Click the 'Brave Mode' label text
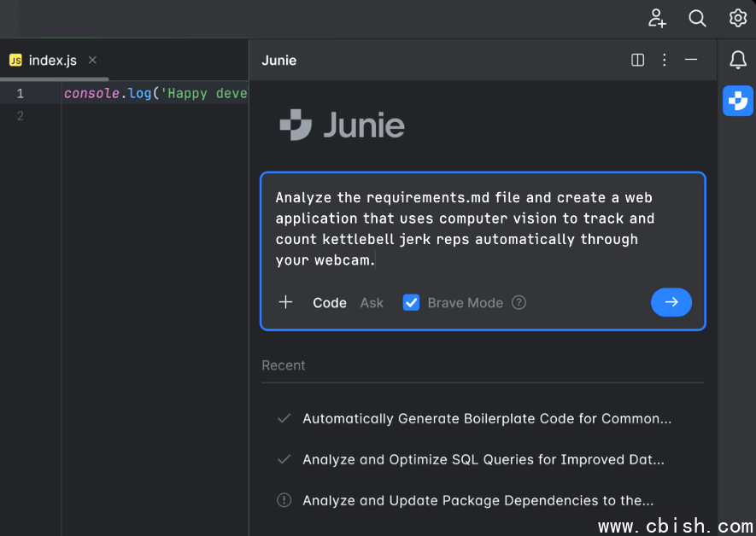Image resolution: width=756 pixels, height=536 pixels. coord(466,303)
